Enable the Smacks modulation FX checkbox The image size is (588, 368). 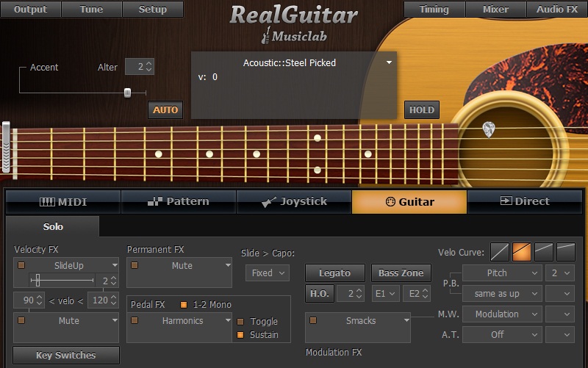click(313, 320)
